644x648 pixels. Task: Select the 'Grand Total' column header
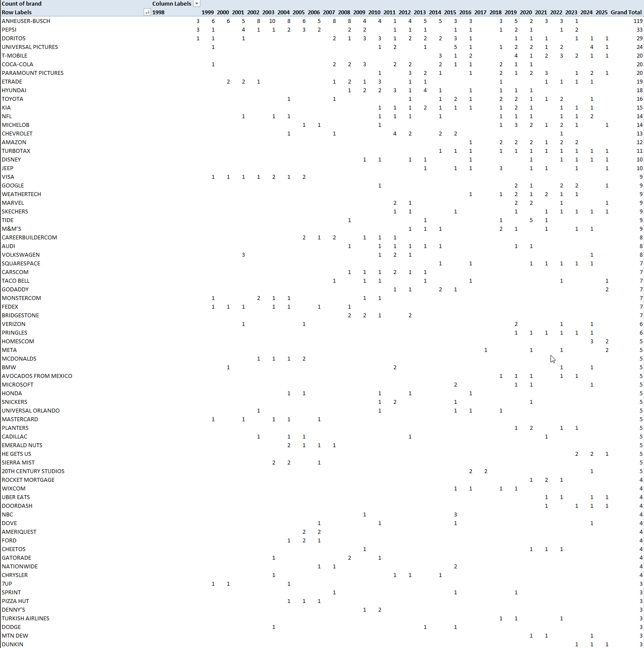coord(626,12)
